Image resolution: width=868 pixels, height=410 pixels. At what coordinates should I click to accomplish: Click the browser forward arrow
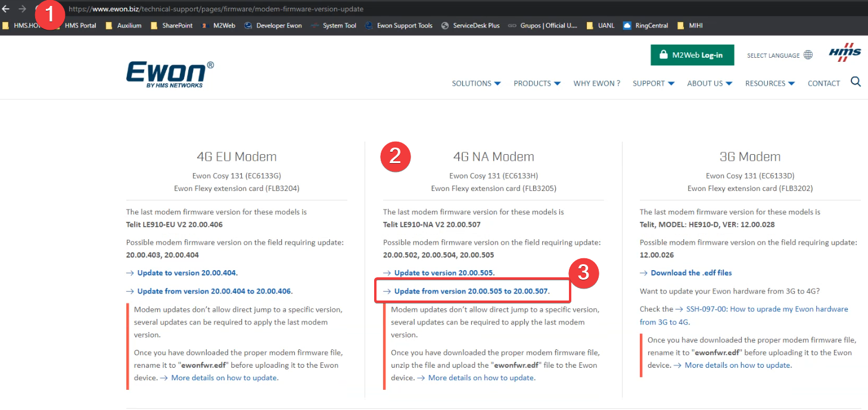pos(23,9)
